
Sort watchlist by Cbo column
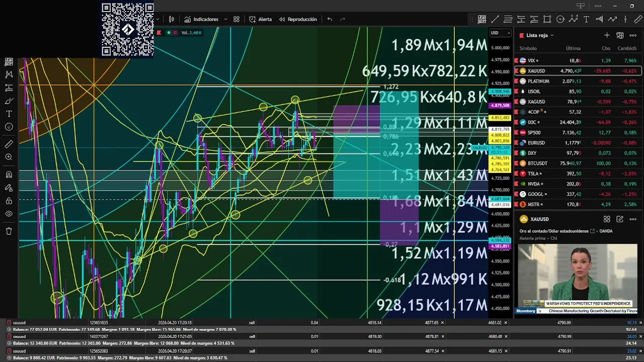pyautogui.click(x=606, y=48)
